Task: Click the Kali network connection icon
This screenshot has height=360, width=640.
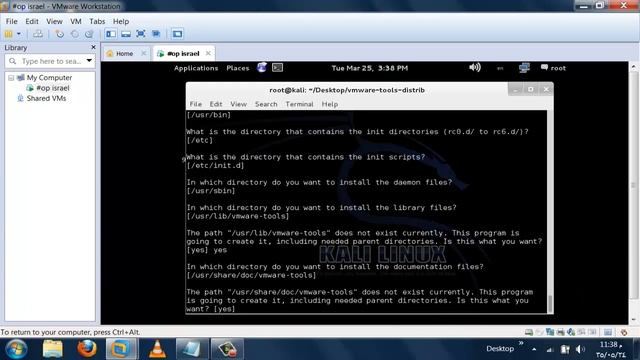Action: pyautogui.click(x=524, y=68)
